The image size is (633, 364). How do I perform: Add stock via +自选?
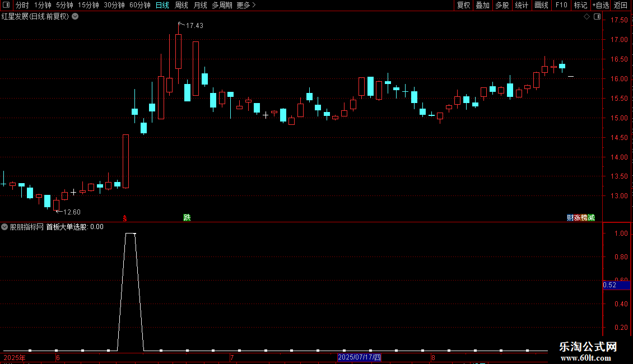tap(601, 5)
